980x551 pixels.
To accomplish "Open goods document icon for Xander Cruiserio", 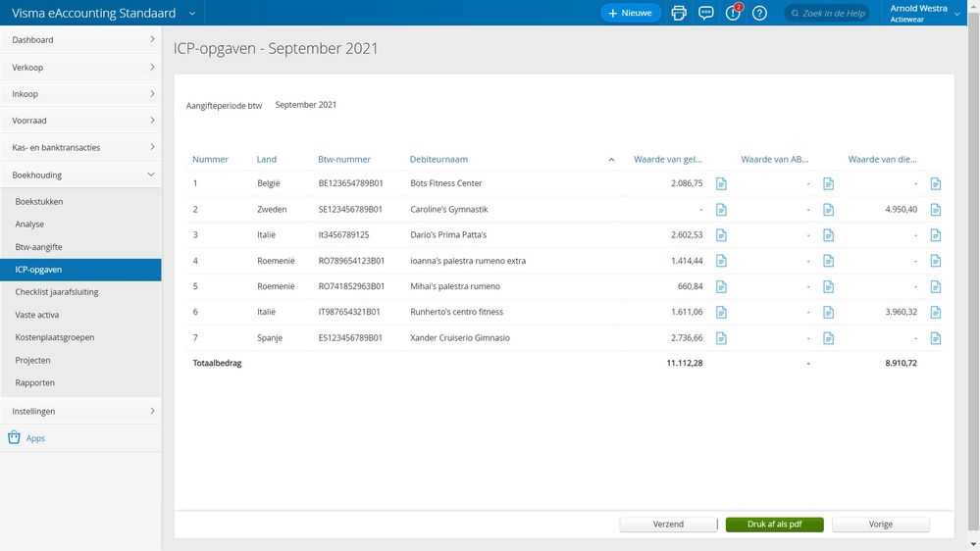I will (x=721, y=337).
